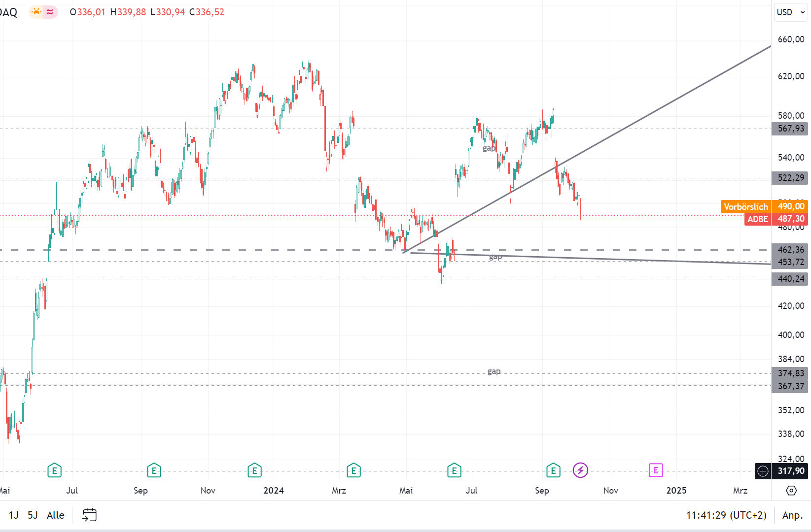The image size is (811, 532).
Task: Show the Alle full time range
Action: pyautogui.click(x=56, y=515)
